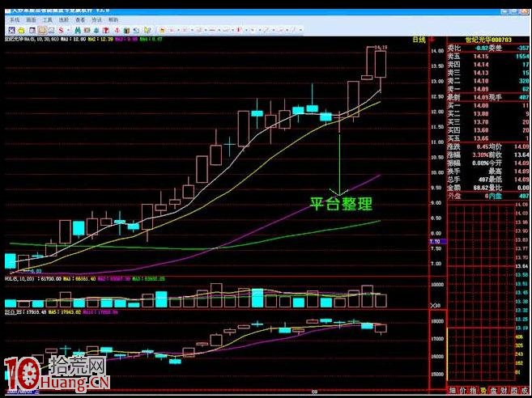Switch to the 盘 tab
This screenshot has height=398, width=532.
tap(494, 390)
